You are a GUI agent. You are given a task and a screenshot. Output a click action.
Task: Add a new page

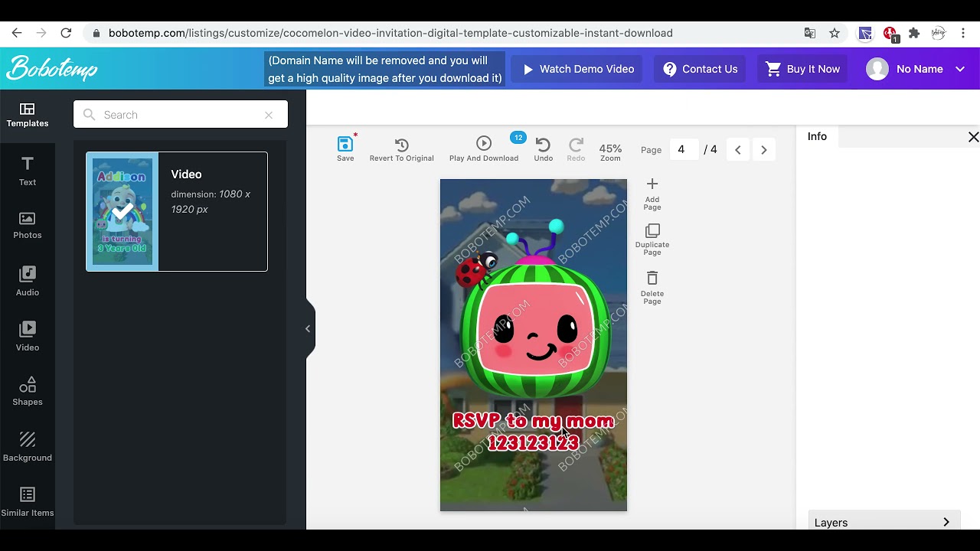[x=652, y=194]
